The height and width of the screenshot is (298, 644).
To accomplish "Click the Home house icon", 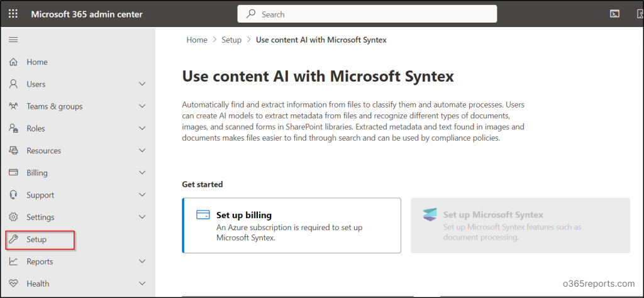I will 14,62.
